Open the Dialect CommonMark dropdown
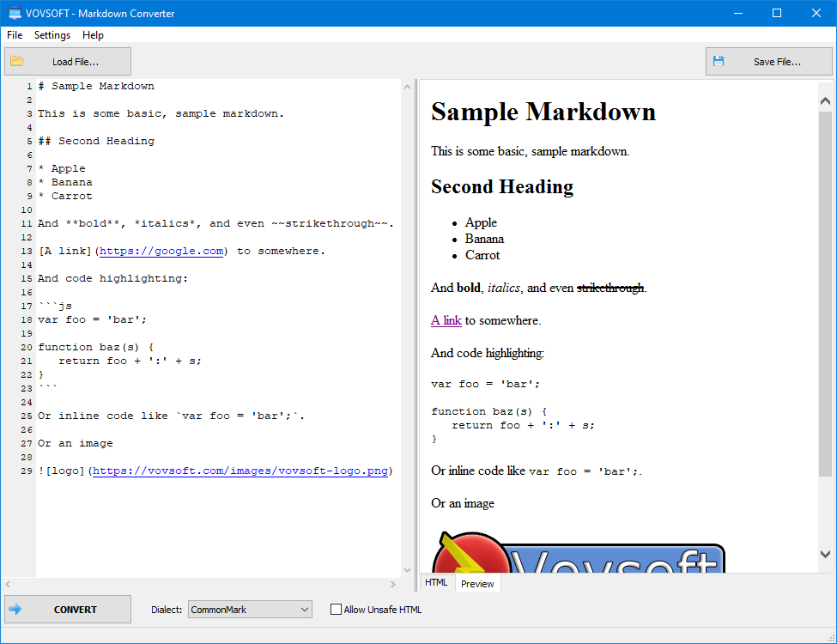Screen dimensions: 837x644 coord(250,610)
